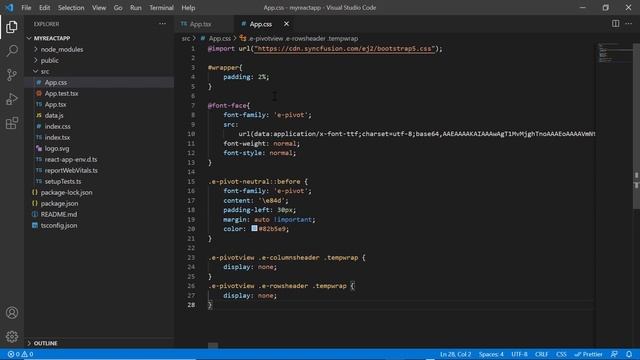Open README.md in the explorer
Screen dimensions: 640x360
pyautogui.click(x=59, y=215)
